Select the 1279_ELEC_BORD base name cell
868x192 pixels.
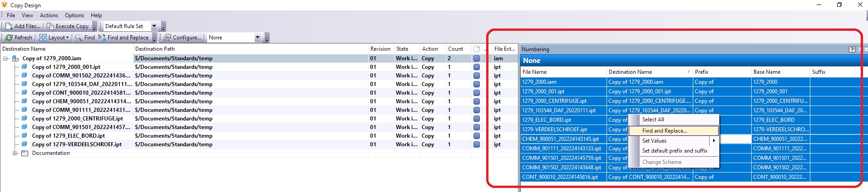(x=780, y=120)
